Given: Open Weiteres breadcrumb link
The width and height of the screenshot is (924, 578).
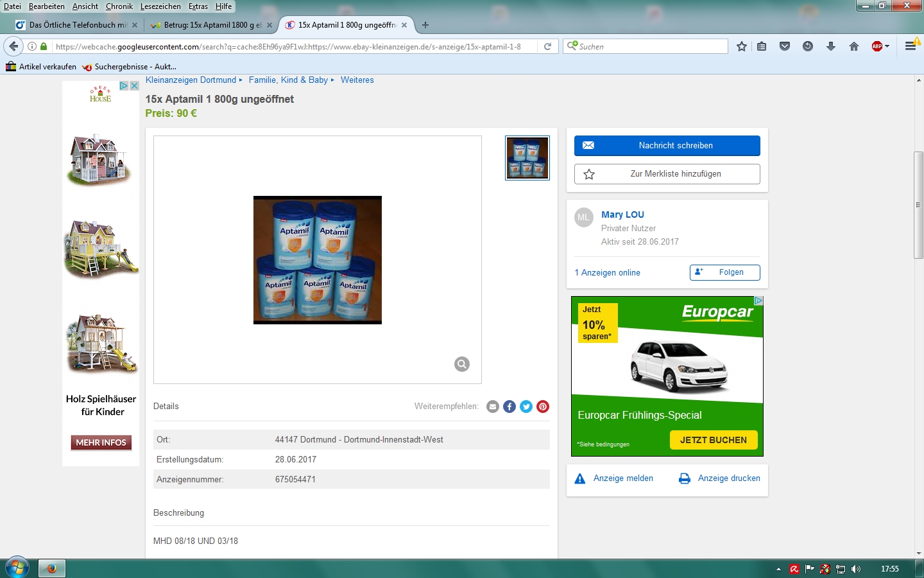Looking at the screenshot, I should point(357,80).
